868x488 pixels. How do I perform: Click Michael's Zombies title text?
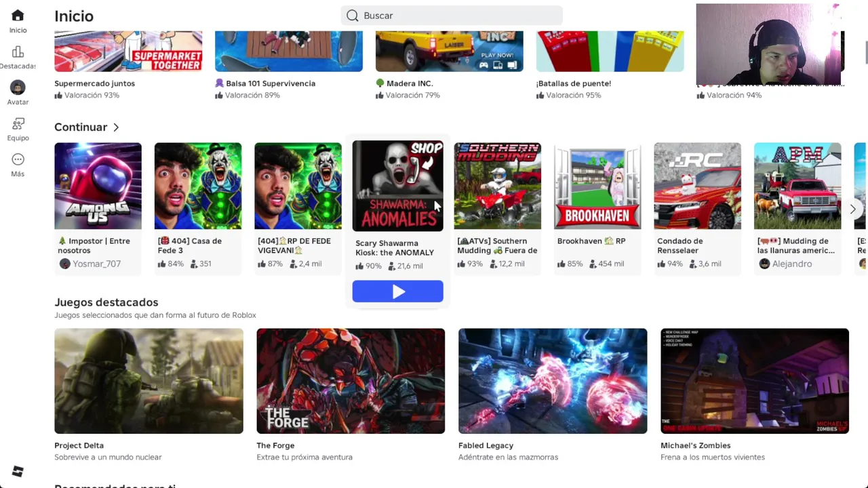tap(696, 445)
